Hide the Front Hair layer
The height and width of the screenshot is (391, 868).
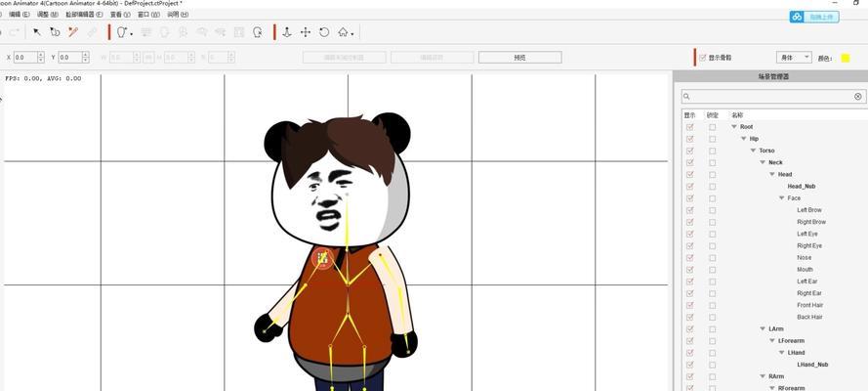(689, 305)
